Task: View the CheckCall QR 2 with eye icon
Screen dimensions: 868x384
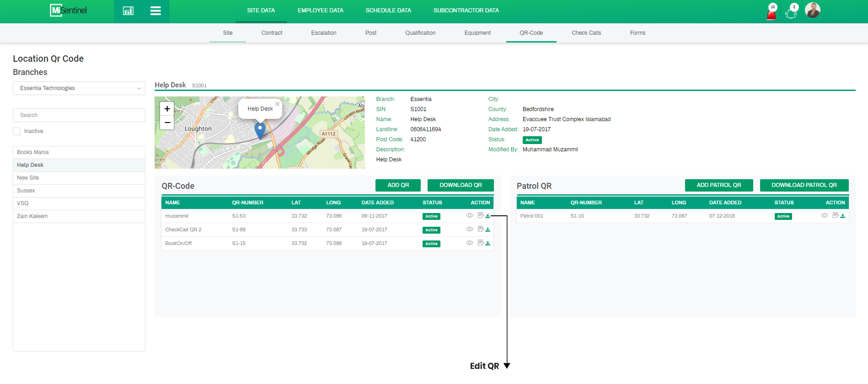Action: (469, 229)
